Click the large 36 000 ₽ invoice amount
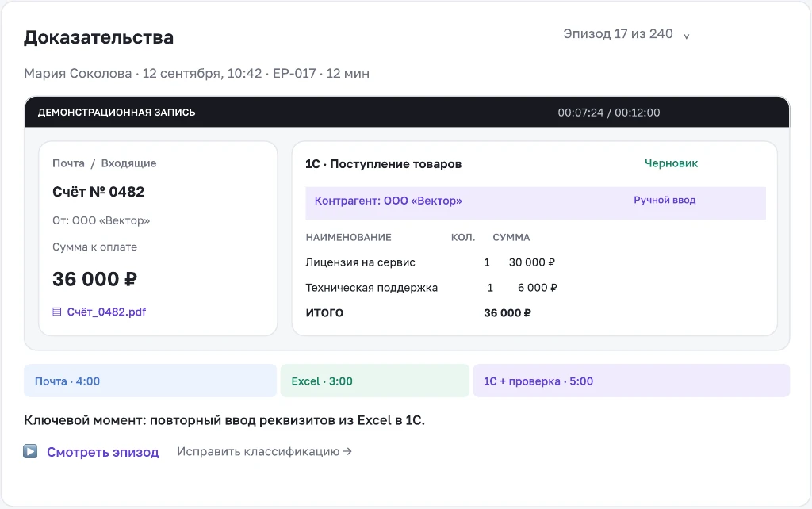 [x=95, y=279]
